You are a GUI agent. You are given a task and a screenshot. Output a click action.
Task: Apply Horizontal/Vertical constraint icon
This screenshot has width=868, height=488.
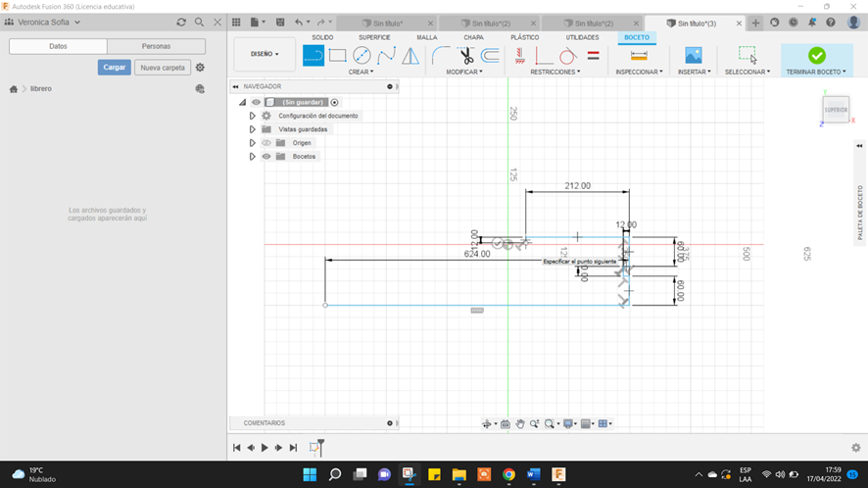(x=520, y=56)
